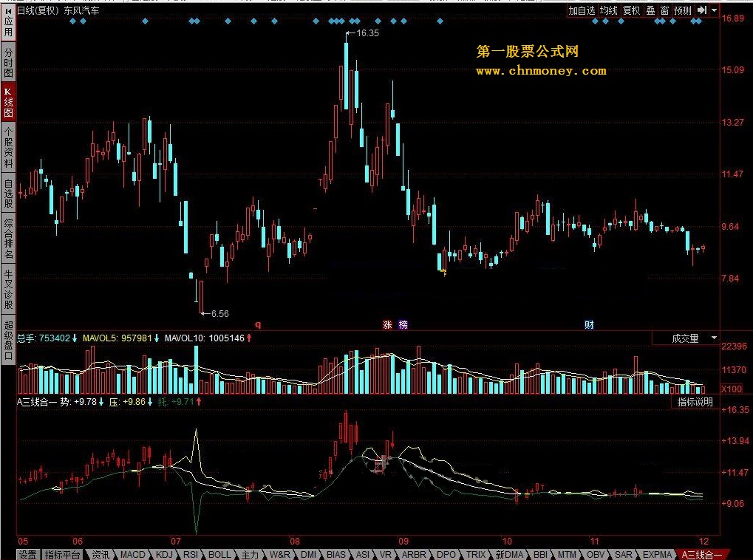
Task: Switch to ARBR indicator tab
Action: pos(414,555)
